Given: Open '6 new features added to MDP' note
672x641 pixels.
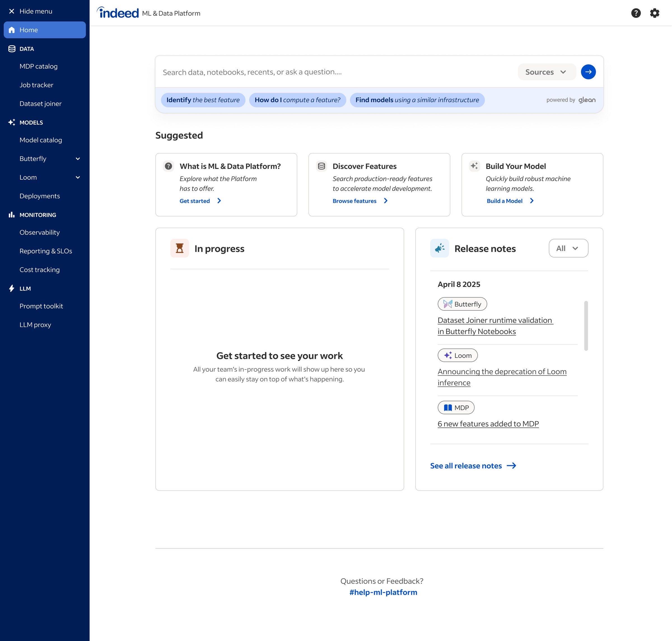Looking at the screenshot, I should (x=488, y=424).
